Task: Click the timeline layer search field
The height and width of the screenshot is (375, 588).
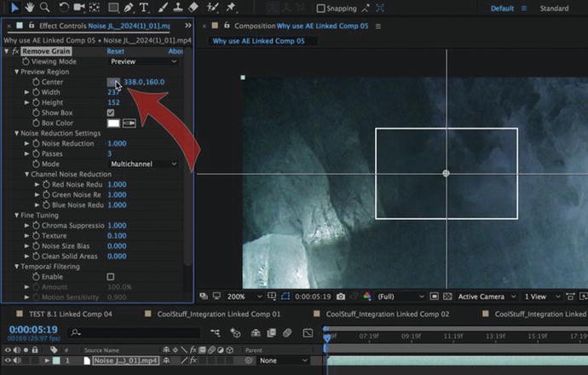Action: (x=135, y=332)
